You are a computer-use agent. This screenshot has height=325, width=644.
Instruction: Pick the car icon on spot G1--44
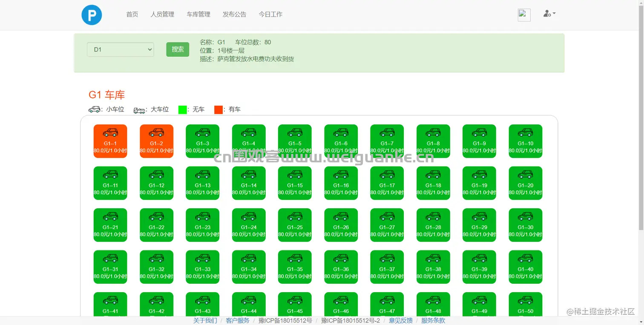pos(249,301)
